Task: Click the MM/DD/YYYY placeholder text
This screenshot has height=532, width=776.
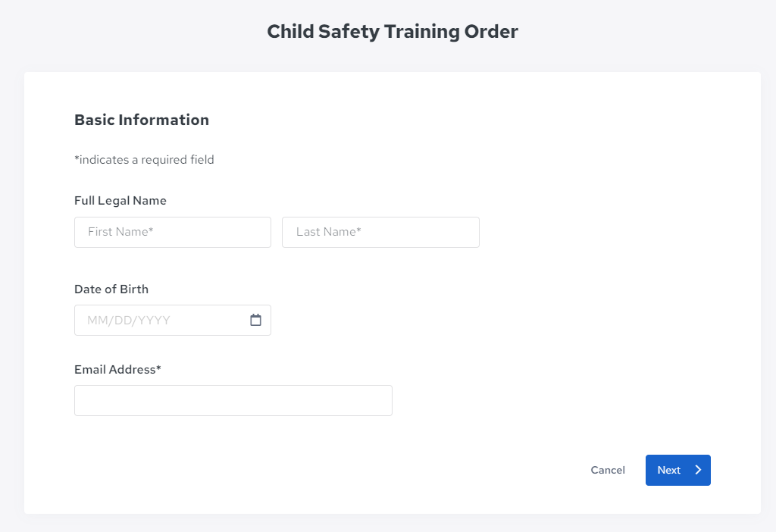Action: coord(129,321)
